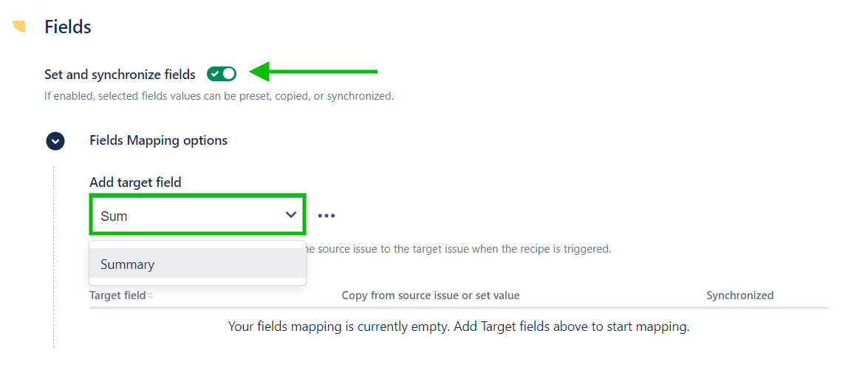This screenshot has height=376, width=868.
Task: Open the three-dot more options menu
Action: [327, 216]
